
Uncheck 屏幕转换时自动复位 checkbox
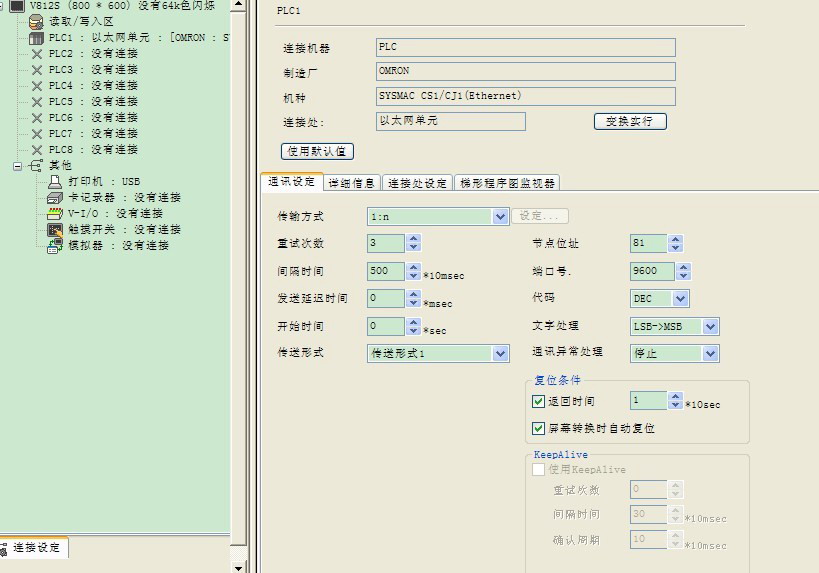coord(539,428)
